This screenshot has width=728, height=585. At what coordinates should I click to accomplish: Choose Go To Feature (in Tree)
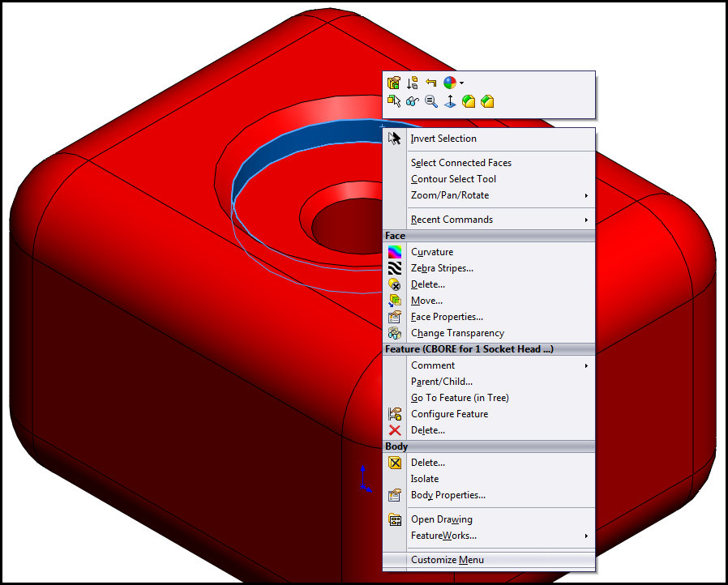click(x=489, y=398)
